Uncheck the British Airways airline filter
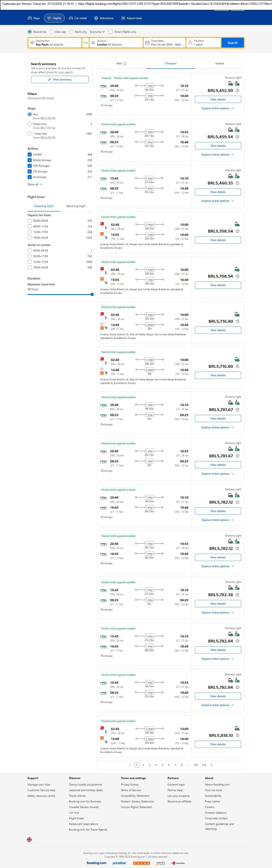The image size is (272, 868). click(x=30, y=160)
